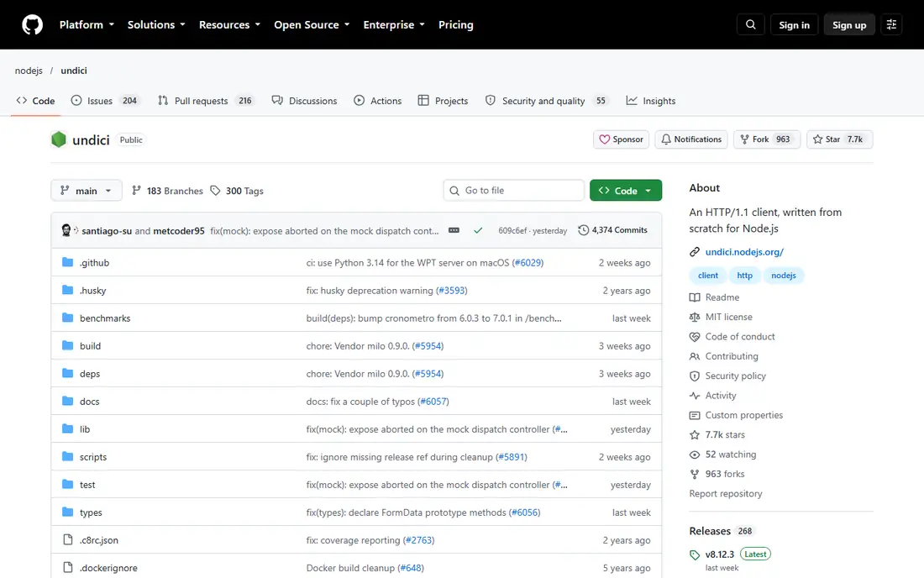The width and height of the screenshot is (924, 578).
Task: Star the undici repository
Action: pos(839,139)
